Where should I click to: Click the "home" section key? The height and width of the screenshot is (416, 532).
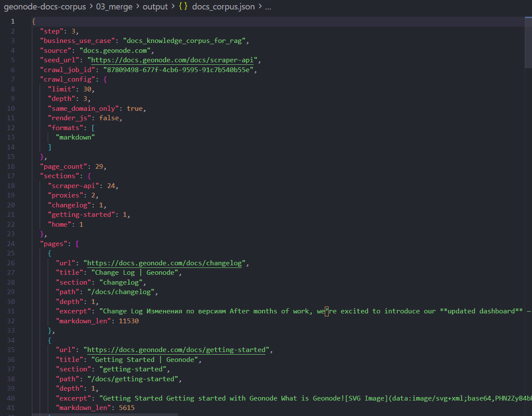click(x=60, y=225)
